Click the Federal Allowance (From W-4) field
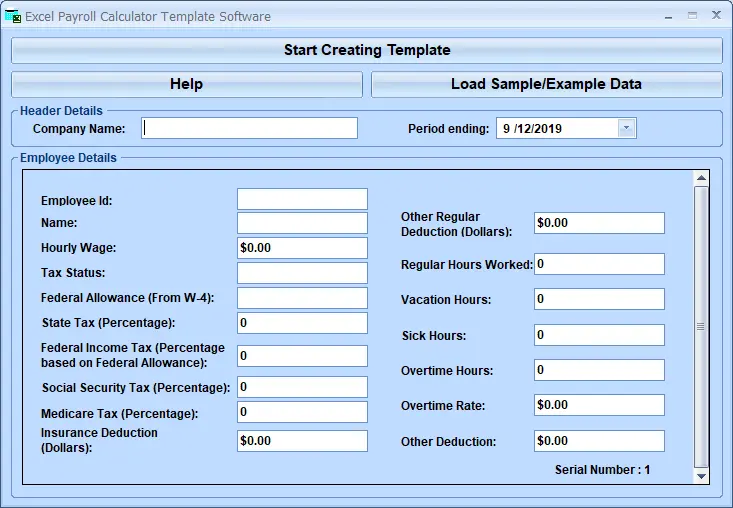Viewport: 733px width, 508px height. coord(302,298)
